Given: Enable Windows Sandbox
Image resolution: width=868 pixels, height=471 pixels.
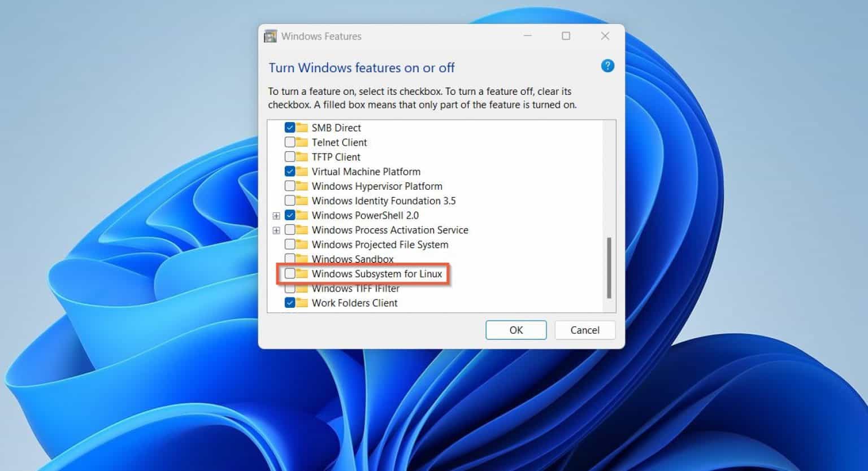Looking at the screenshot, I should (290, 259).
